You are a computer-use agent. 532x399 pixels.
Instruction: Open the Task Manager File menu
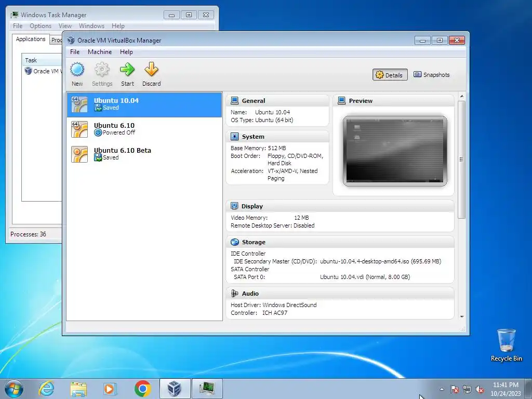tap(18, 26)
